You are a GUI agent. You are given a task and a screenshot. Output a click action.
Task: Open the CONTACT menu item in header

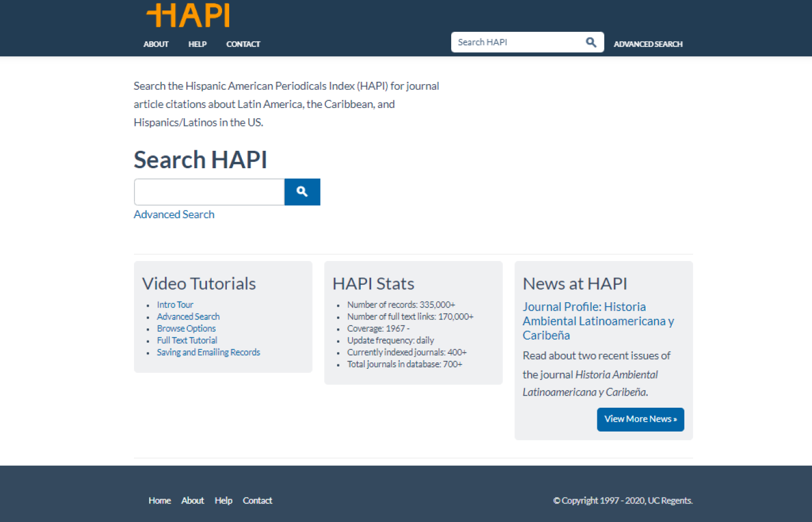click(243, 44)
